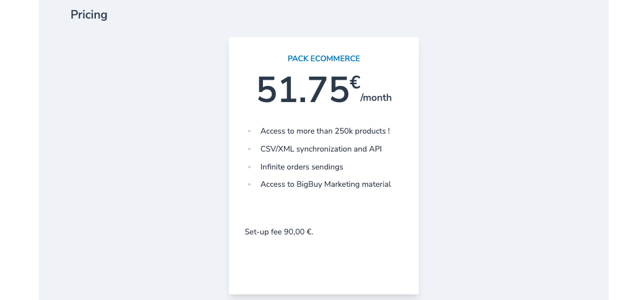
Task: Click 'Access to BigBuy Marketing material' item
Action: coord(325,184)
